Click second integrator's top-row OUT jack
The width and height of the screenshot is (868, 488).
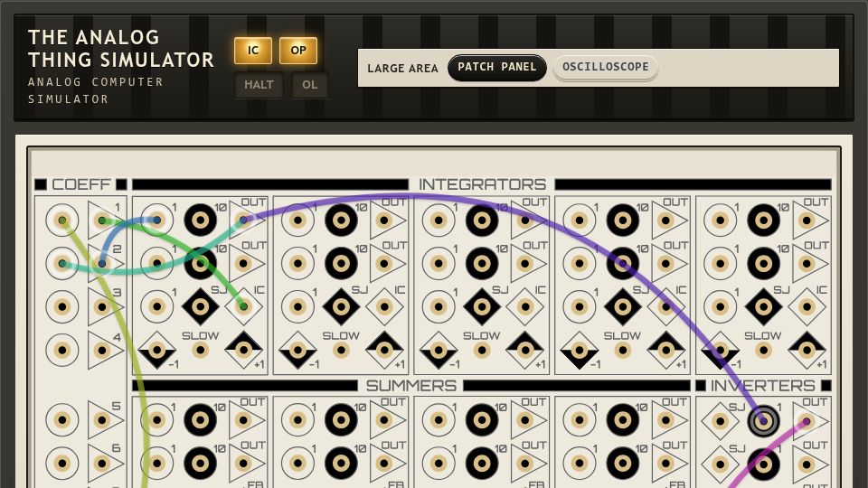[384, 221]
